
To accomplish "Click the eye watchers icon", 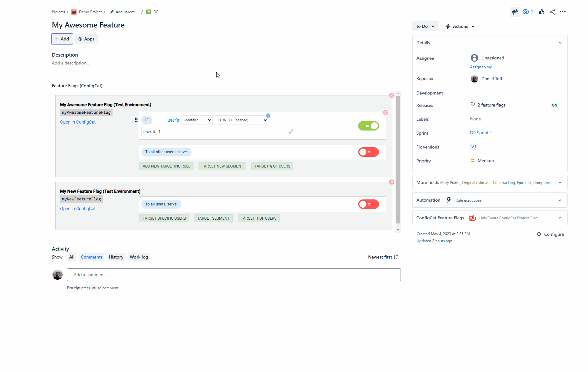I will pos(525,12).
